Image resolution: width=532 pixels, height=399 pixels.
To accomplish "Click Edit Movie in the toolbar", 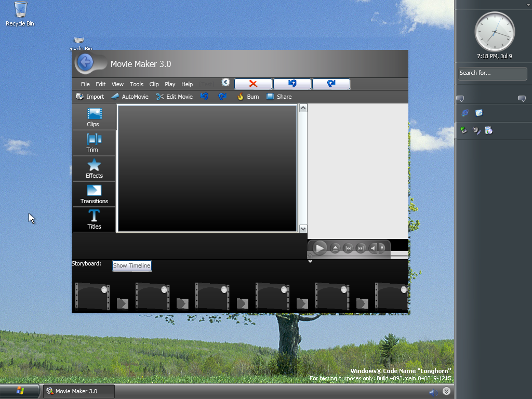I will 175,97.
